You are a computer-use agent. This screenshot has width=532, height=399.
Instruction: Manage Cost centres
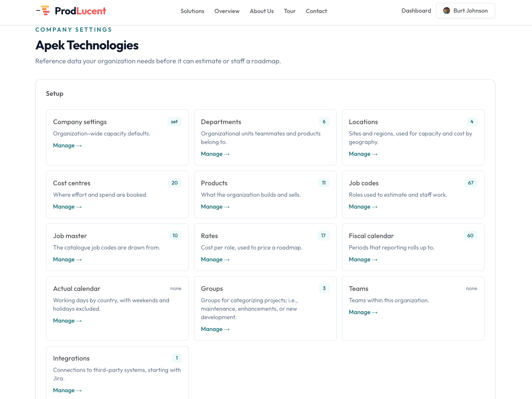[68, 206]
